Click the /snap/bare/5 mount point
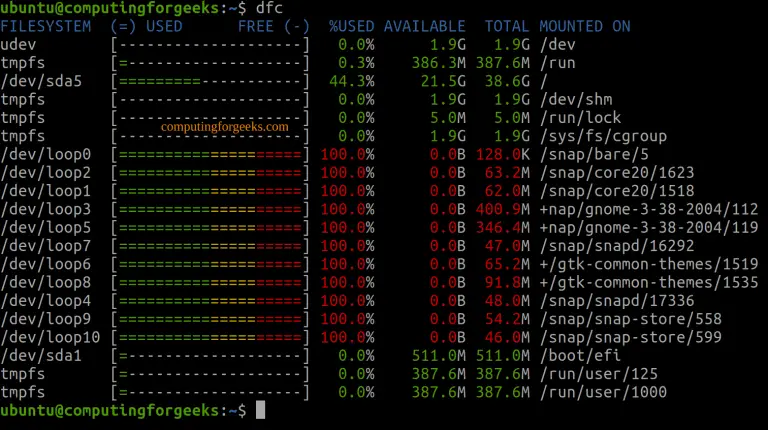The width and height of the screenshot is (768, 430). [594, 155]
